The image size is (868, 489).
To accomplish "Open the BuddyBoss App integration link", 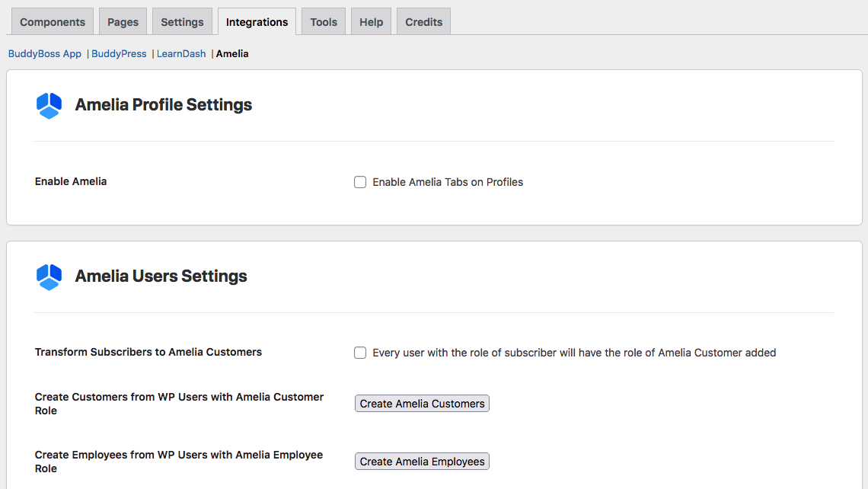I will (x=45, y=54).
